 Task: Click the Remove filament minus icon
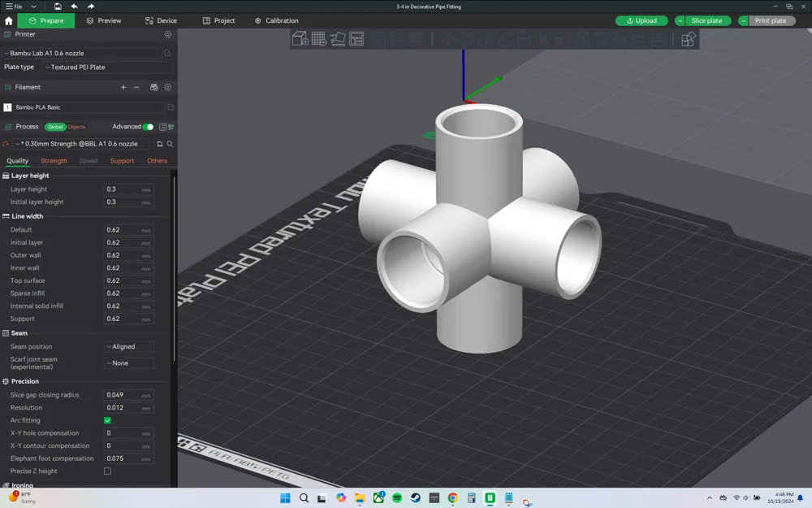(x=136, y=87)
